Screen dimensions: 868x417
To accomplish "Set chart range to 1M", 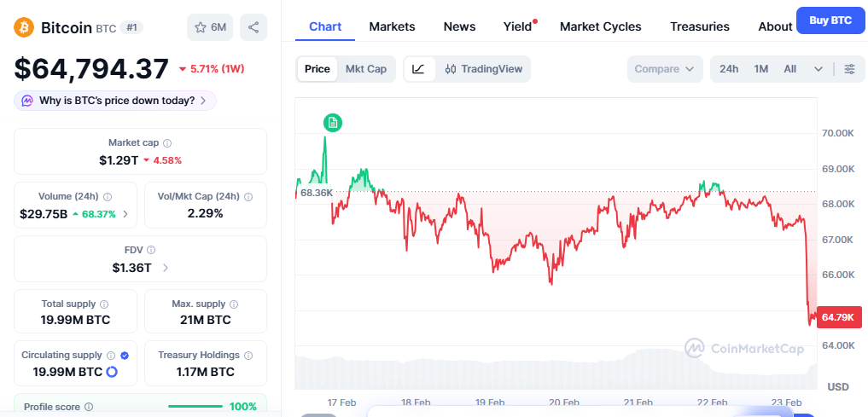I will pyautogui.click(x=761, y=69).
